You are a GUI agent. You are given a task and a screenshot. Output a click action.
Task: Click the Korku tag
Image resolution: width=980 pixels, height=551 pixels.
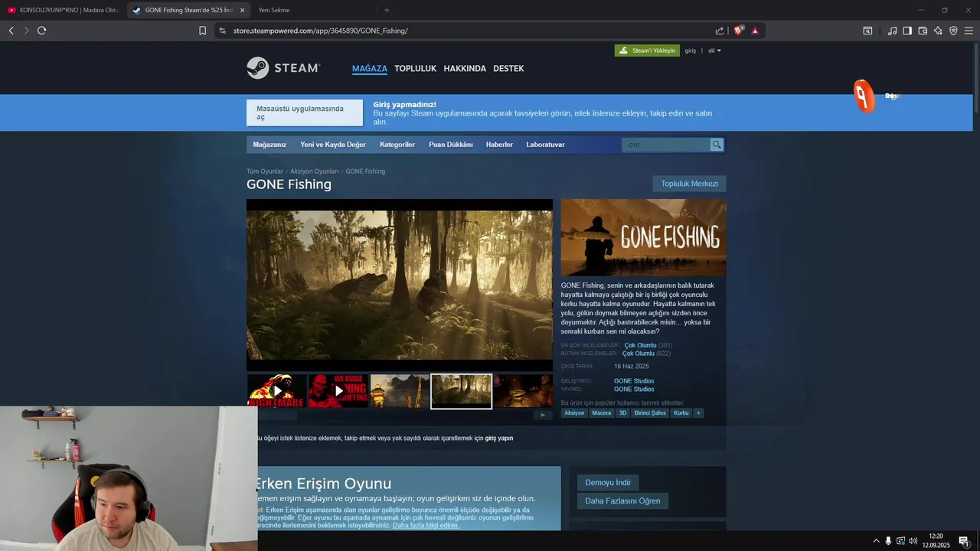click(x=681, y=412)
